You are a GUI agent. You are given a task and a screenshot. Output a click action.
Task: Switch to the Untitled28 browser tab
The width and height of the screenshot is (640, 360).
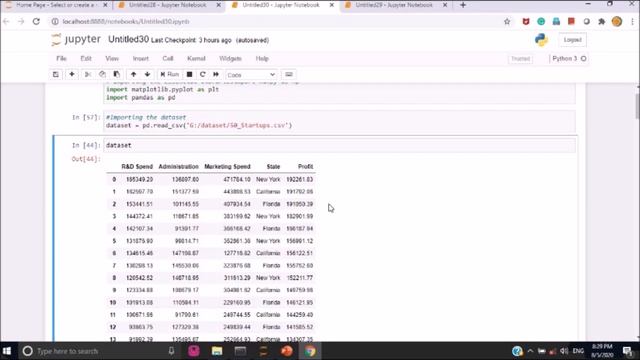(x=169, y=5)
